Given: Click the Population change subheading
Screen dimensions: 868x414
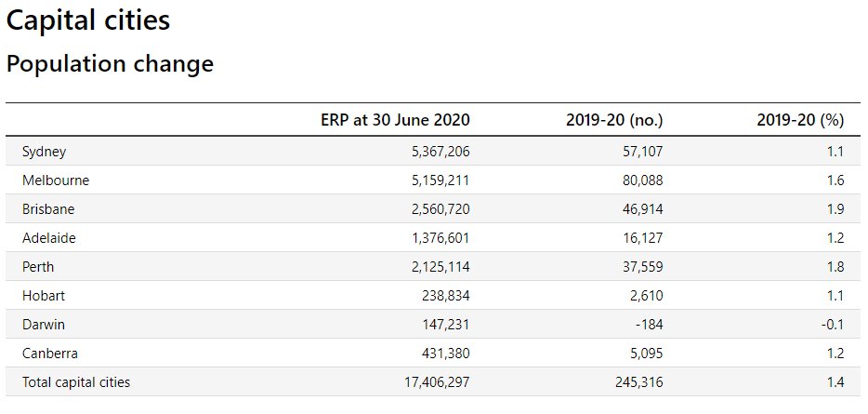Looking at the screenshot, I should [110, 64].
